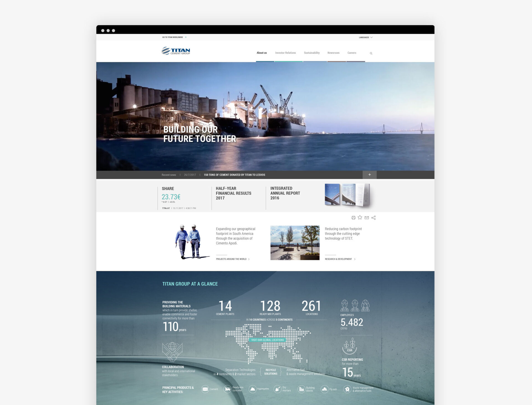Click the Recent news label
532x405 pixels.
click(169, 175)
